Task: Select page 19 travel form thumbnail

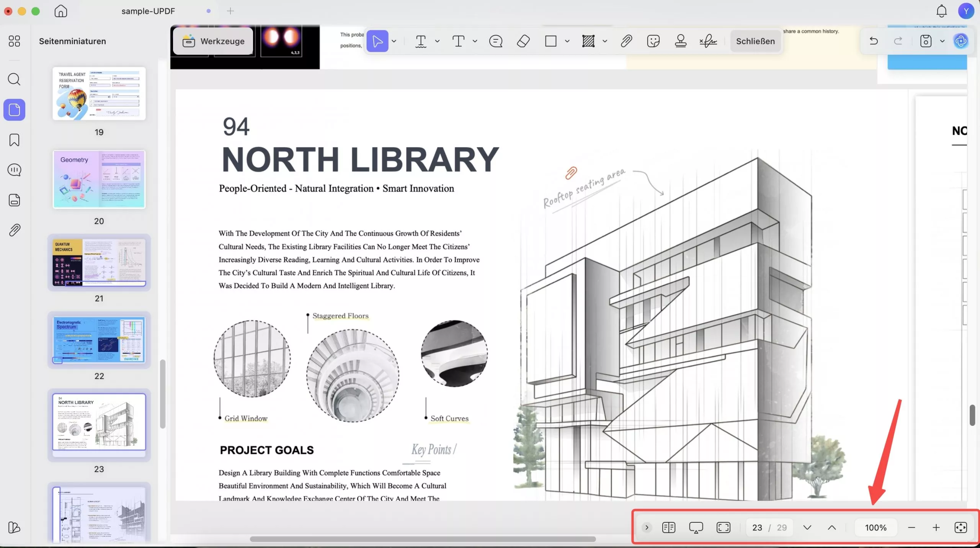Action: [99, 94]
